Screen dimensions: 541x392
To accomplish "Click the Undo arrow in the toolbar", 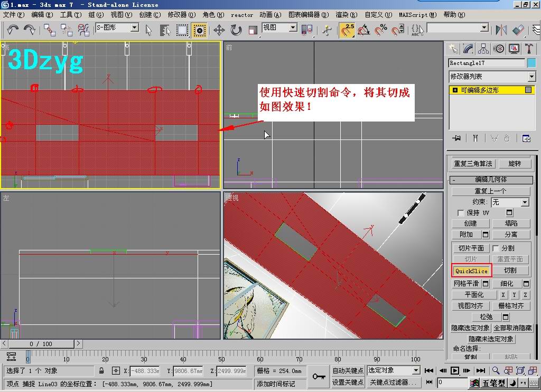I will (13, 30).
